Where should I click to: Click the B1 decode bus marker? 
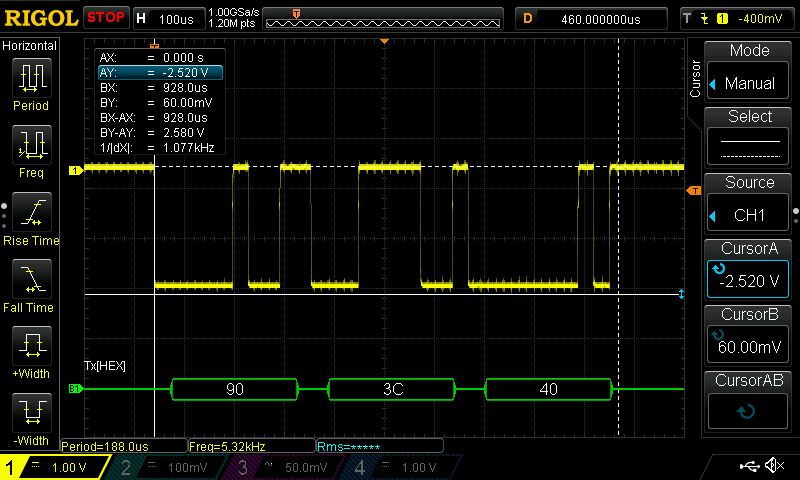point(75,389)
